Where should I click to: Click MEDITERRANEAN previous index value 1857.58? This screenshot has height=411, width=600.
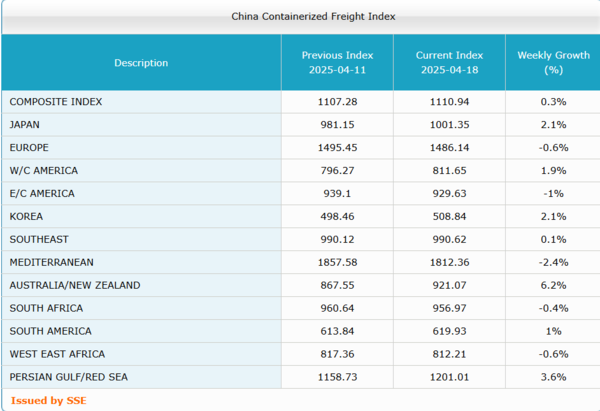(337, 262)
